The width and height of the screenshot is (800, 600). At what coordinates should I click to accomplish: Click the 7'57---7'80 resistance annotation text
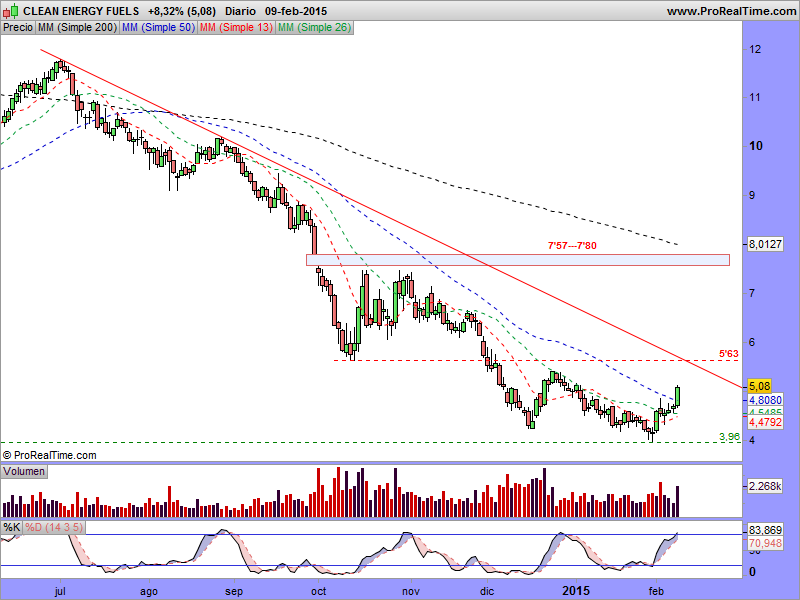click(x=572, y=246)
